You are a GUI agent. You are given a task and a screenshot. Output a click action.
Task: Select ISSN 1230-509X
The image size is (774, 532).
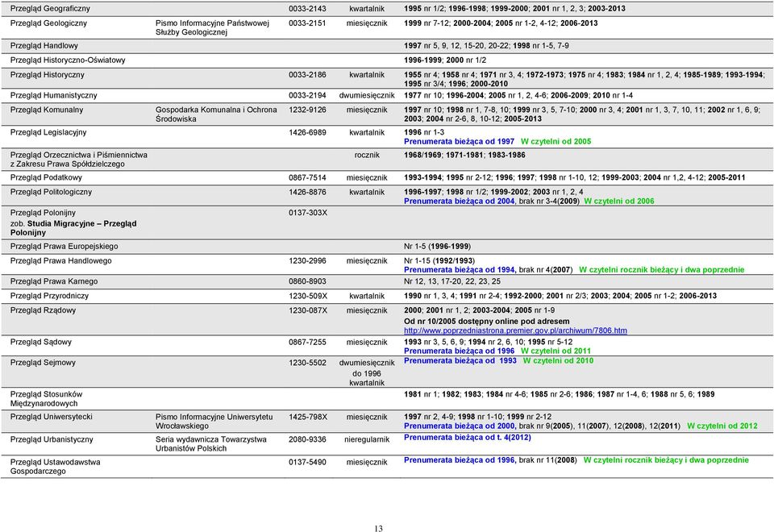point(308,296)
